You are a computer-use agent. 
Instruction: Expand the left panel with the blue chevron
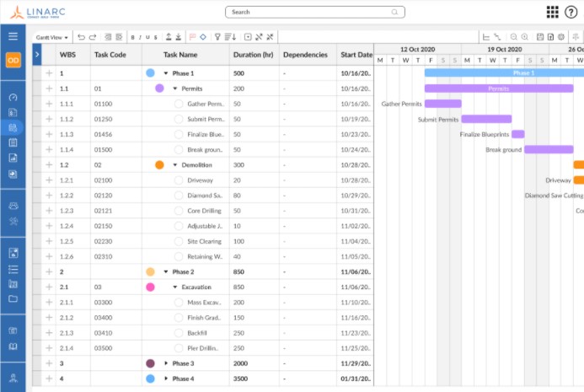[37, 55]
